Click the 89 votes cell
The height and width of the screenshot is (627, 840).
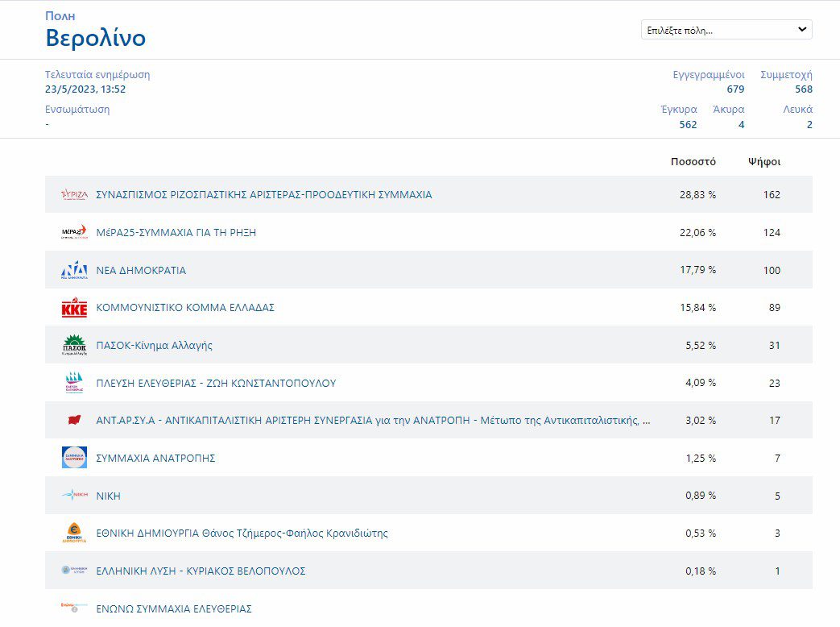pos(775,308)
